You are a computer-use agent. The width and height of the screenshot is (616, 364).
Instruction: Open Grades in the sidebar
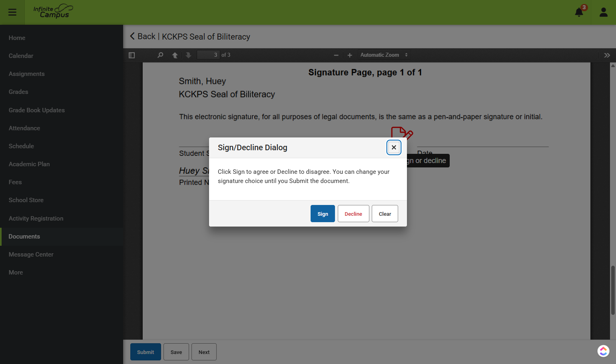pos(62,92)
